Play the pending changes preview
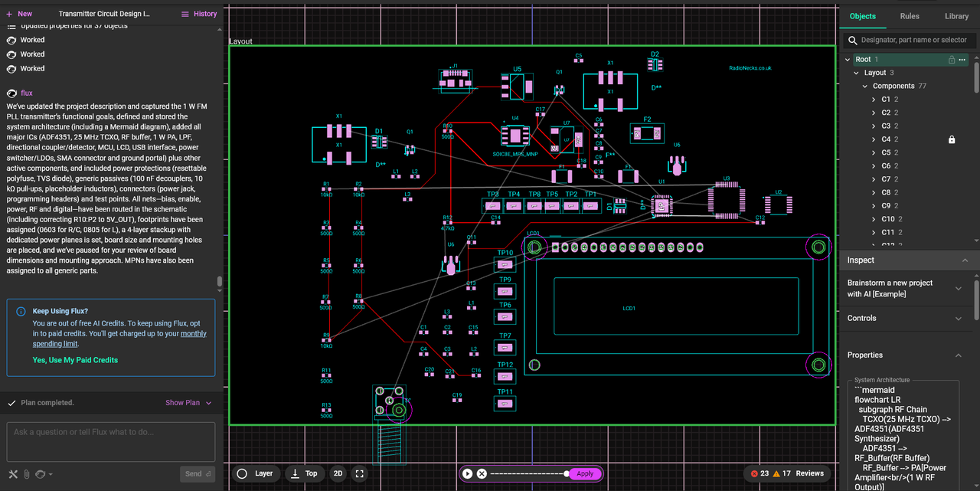This screenshot has width=980, height=491. (468, 473)
